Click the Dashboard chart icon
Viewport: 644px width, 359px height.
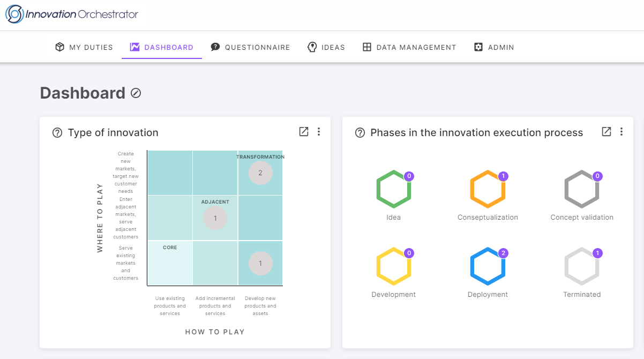point(134,47)
